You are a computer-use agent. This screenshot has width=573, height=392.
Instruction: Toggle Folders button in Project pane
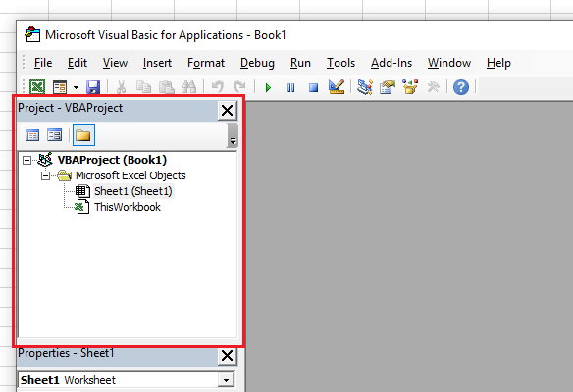83,135
